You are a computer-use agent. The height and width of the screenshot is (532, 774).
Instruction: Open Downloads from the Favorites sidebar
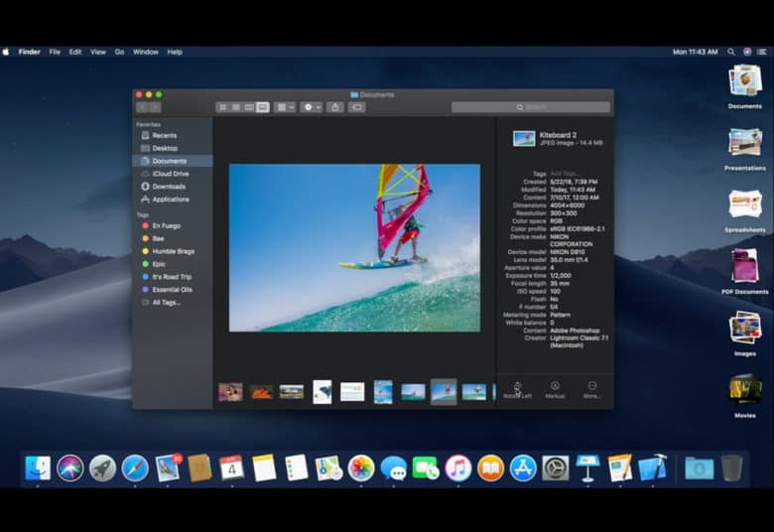pos(169,187)
